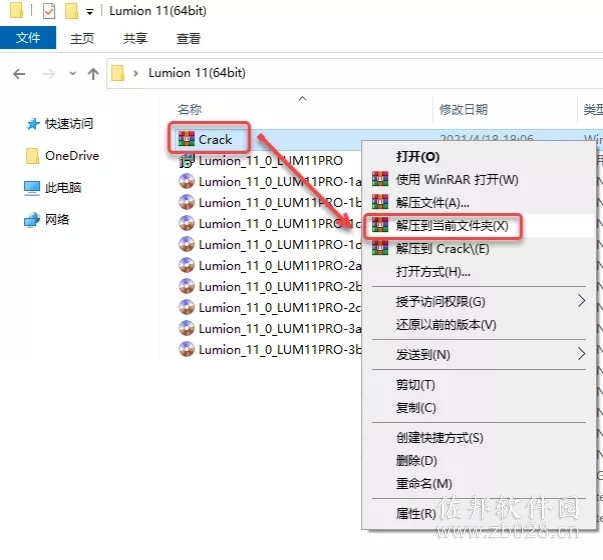Switch to the 共享 ribbon tab
This screenshot has height=560, width=603.
(135, 38)
